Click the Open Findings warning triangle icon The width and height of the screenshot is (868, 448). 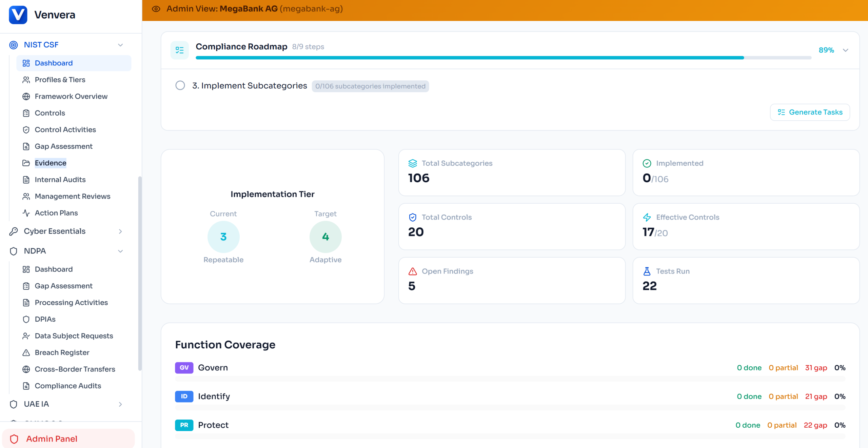[412, 271]
